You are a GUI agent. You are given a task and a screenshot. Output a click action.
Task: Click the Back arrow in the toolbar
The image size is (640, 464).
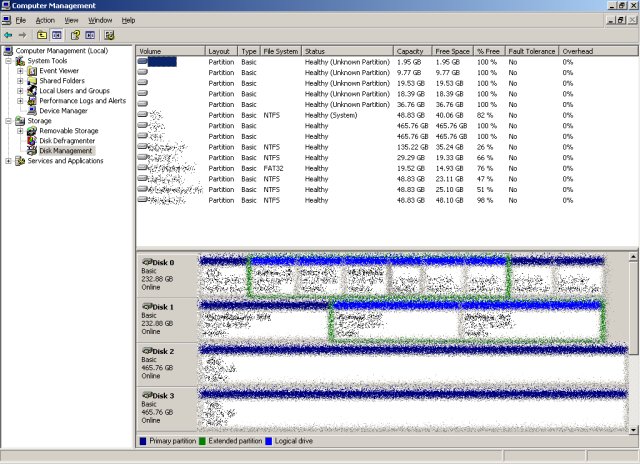pos(8,36)
